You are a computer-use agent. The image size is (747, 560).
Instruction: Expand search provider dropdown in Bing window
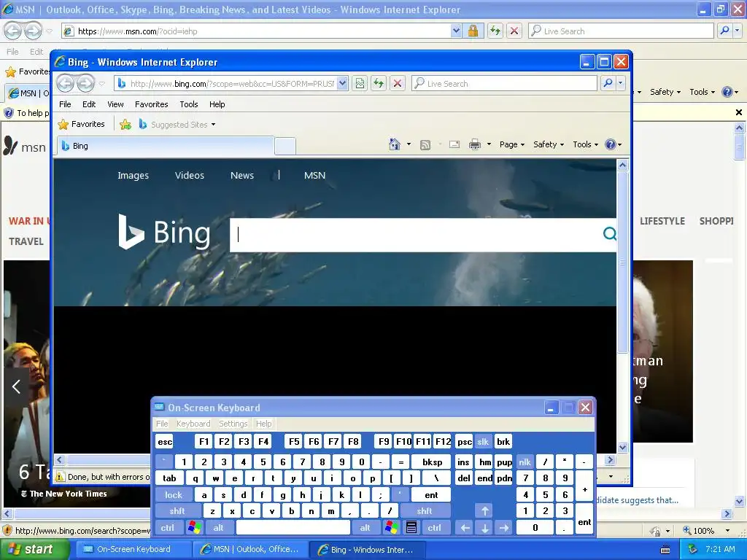[620, 84]
